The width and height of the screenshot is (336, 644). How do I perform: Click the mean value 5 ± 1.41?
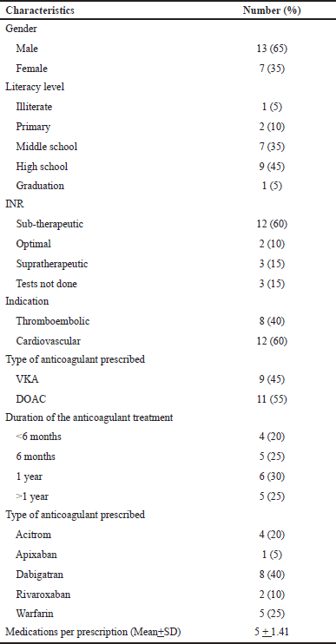coord(272,633)
